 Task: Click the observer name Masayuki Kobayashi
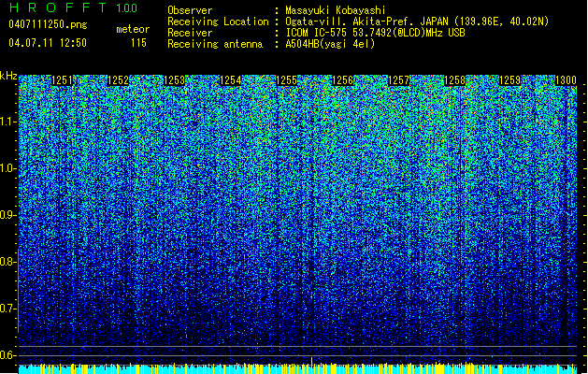(x=336, y=10)
